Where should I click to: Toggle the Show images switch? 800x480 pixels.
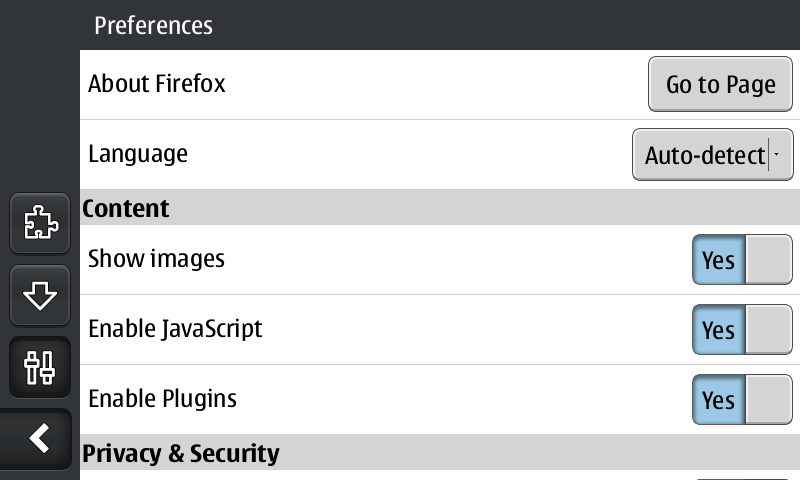coord(742,260)
